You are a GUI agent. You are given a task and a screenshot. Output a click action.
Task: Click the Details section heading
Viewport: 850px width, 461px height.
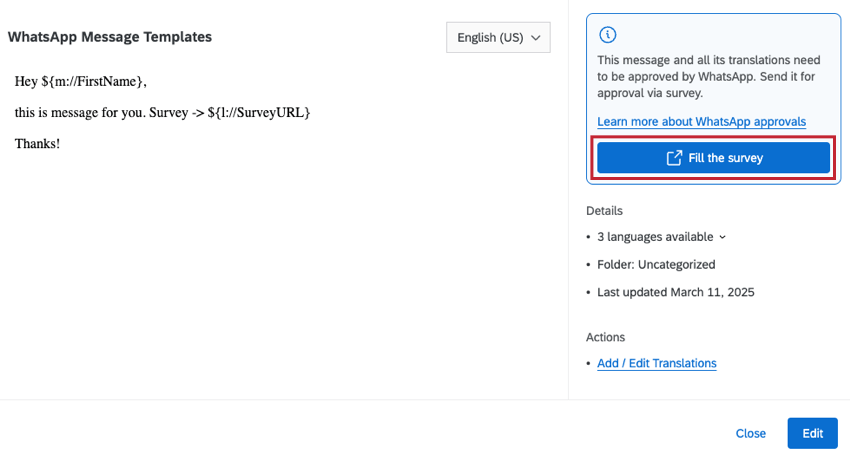pos(604,211)
